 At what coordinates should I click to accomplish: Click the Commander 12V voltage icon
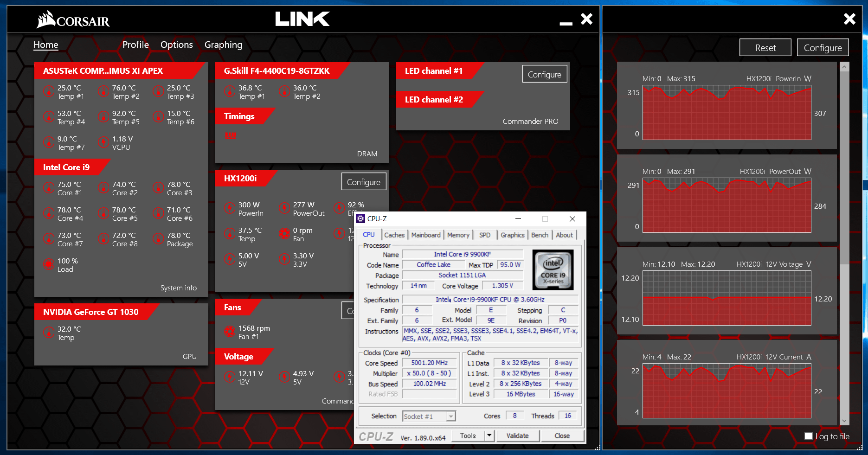(x=230, y=377)
